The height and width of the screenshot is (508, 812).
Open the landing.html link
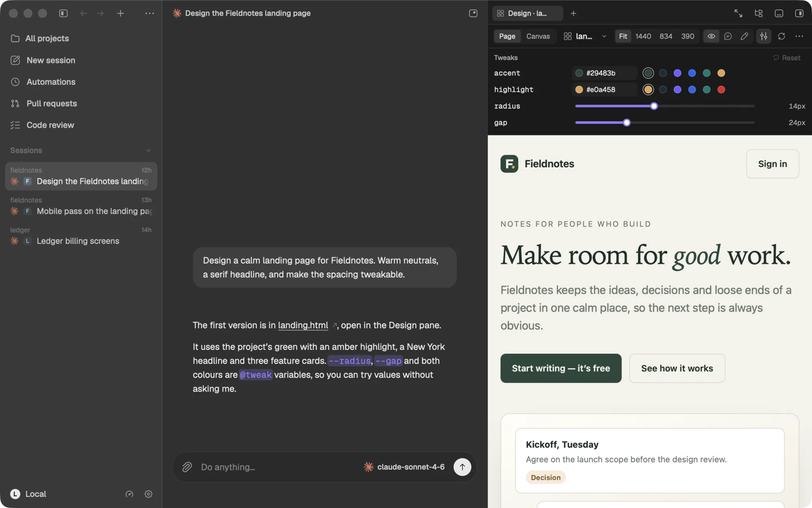coord(303,325)
